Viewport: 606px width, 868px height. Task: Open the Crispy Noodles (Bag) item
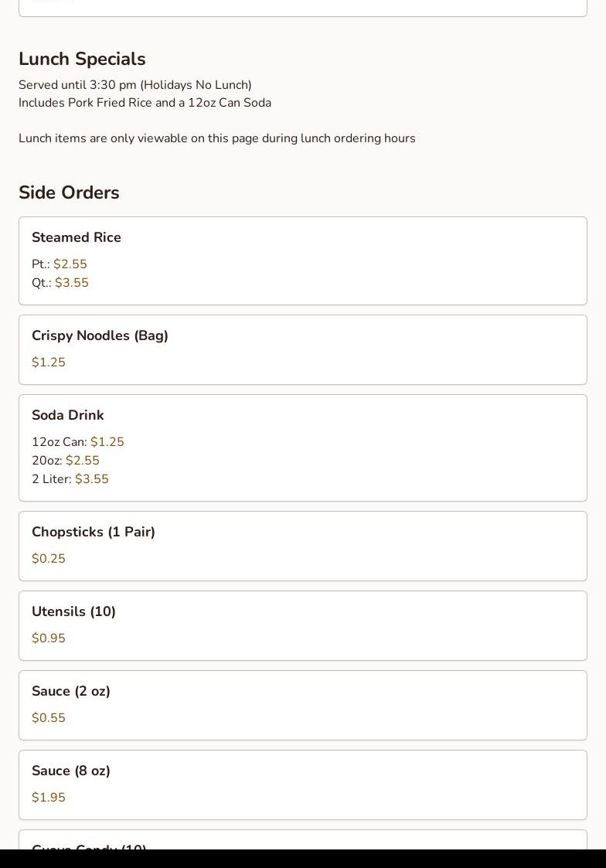click(x=100, y=335)
